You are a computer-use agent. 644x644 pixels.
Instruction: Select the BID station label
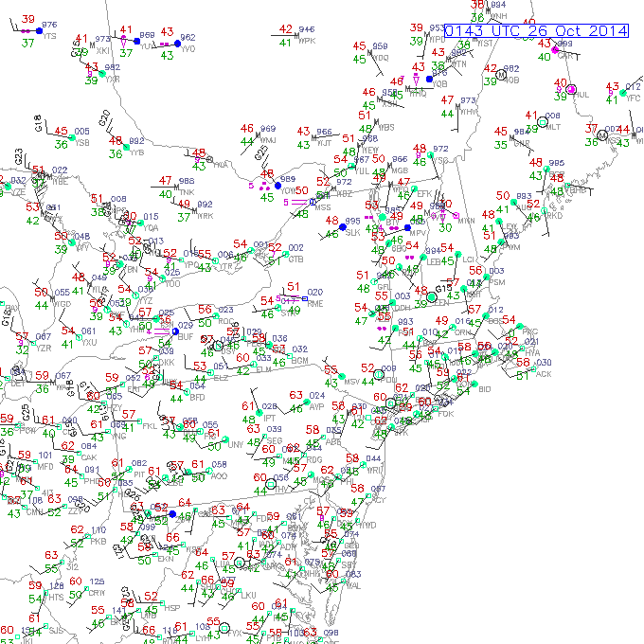485,389
